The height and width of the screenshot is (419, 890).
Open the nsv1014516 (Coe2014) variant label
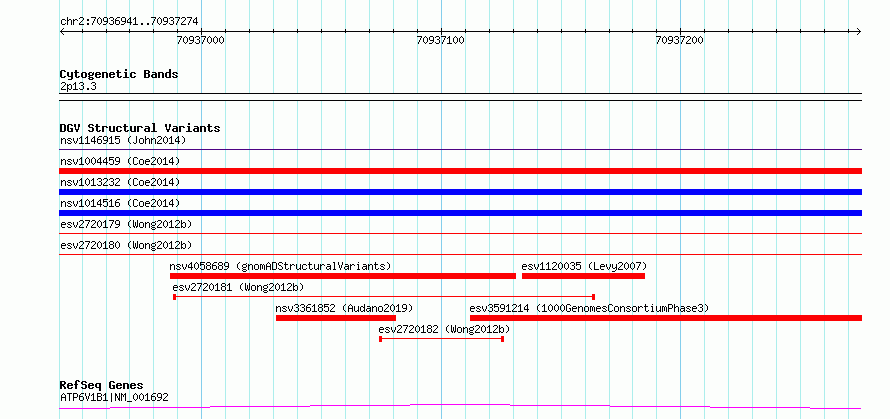(120, 203)
